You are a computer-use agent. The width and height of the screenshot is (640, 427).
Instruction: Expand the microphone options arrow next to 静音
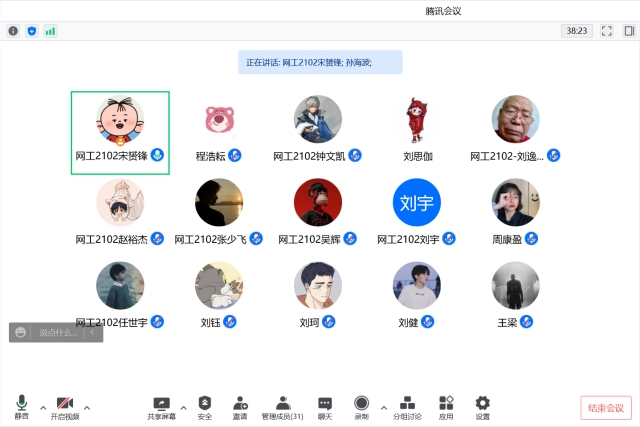tap(43, 407)
